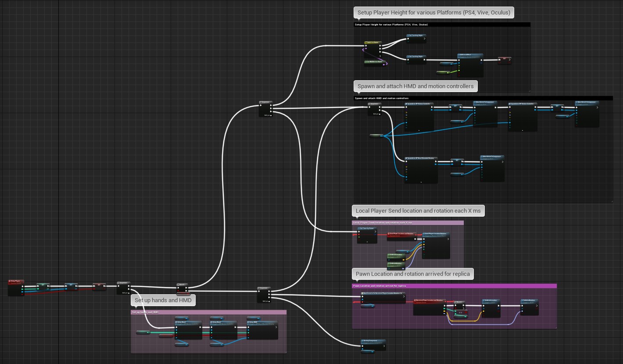The width and height of the screenshot is (623, 364).
Task: Select the equals comparison node in replica section
Action: coord(461,313)
